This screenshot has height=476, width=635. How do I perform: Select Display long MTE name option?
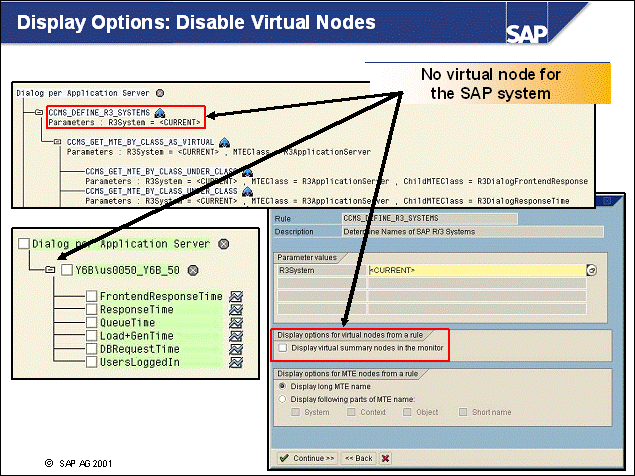pos(282,385)
